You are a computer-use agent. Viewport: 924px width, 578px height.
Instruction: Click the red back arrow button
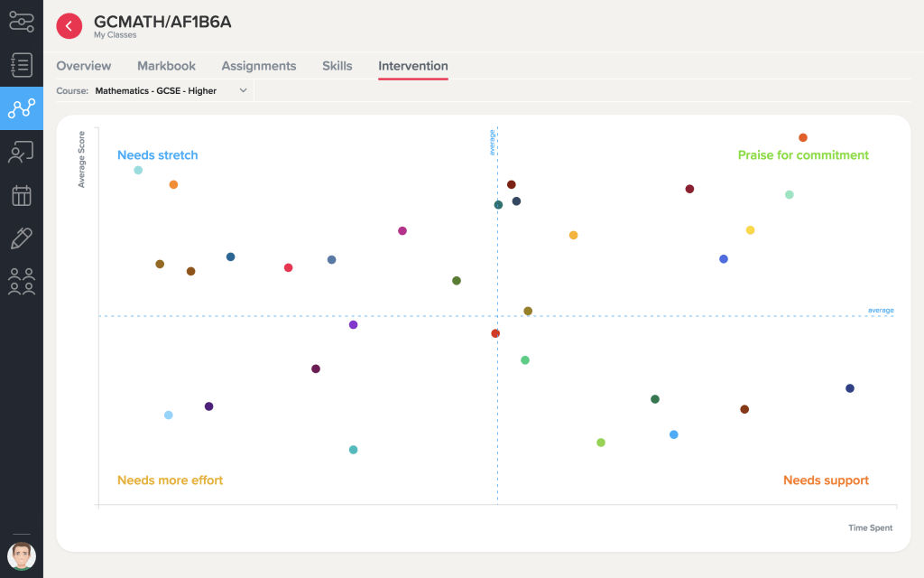(69, 26)
